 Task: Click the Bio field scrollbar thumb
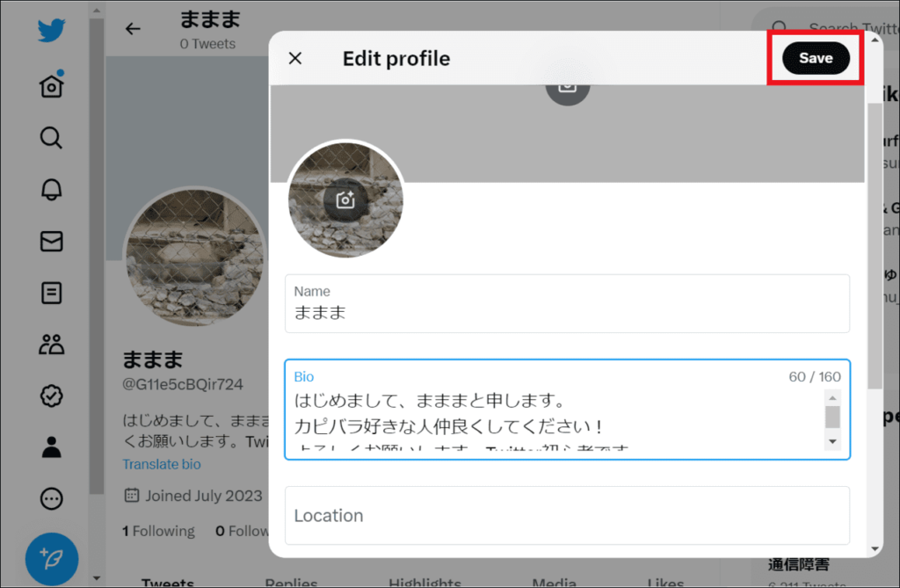point(832,417)
